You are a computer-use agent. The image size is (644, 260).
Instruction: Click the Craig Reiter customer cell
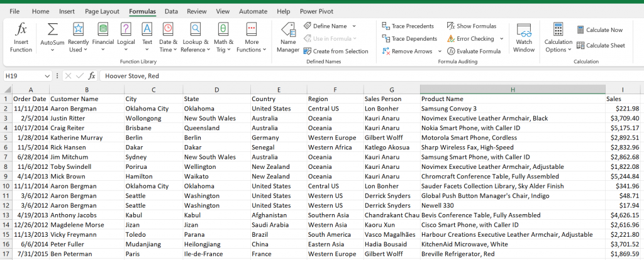(87, 128)
